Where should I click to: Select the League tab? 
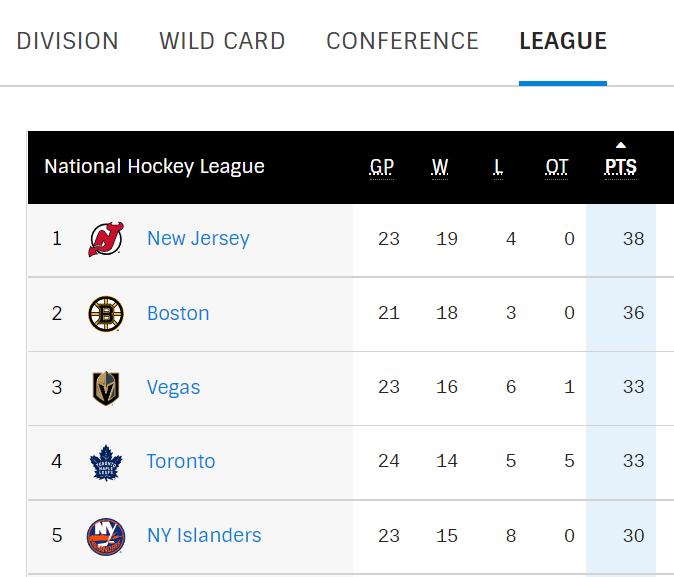pos(563,41)
